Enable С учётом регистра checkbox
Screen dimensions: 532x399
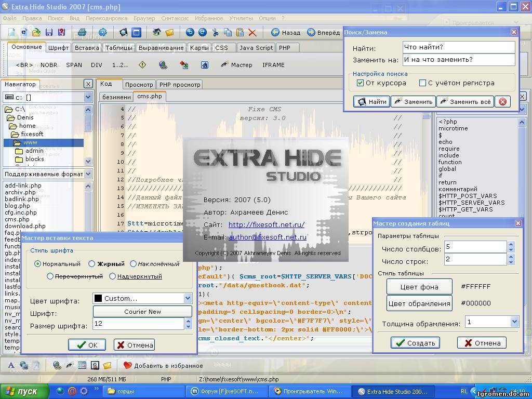(x=422, y=83)
